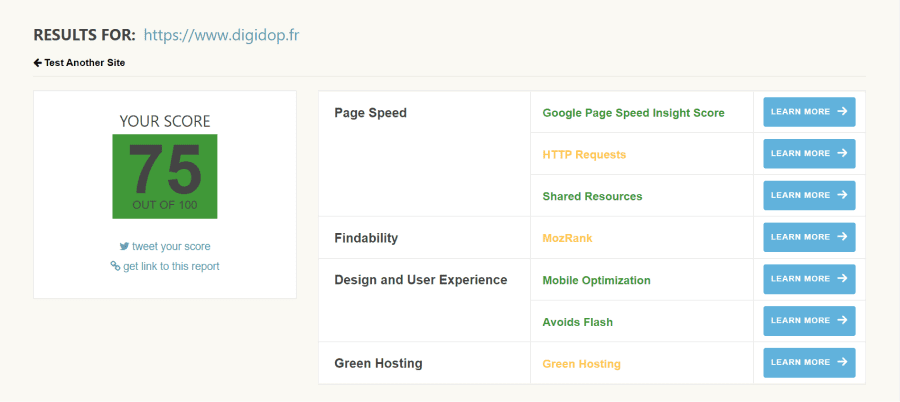Open Learn More for HTTP Requests
This screenshot has width=900, height=402.
tap(809, 153)
